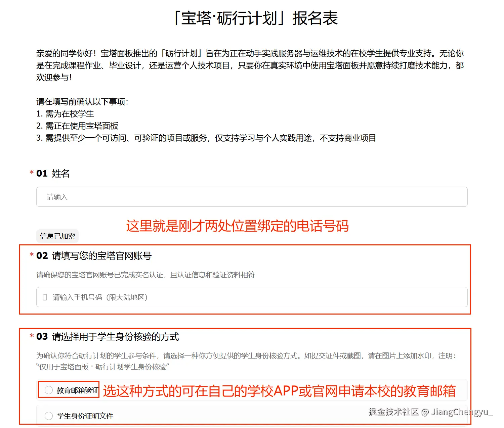Click the line 3. 需提供至少一个可访问、可验证的项目或服务

pos(206,138)
